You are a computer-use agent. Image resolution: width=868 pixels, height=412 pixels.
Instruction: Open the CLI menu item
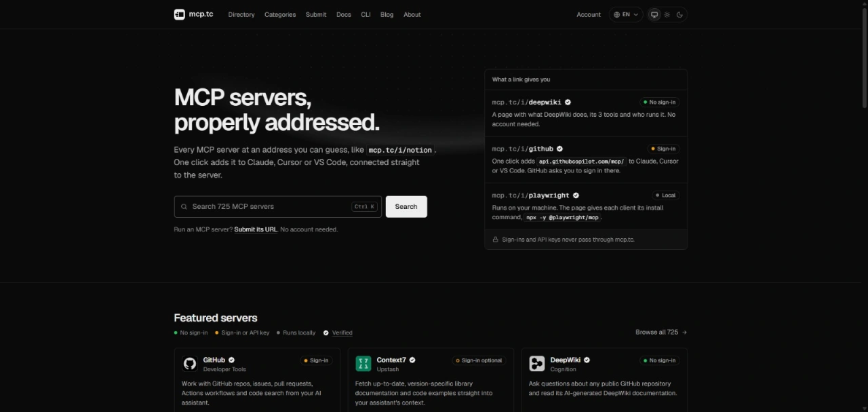[x=366, y=14]
